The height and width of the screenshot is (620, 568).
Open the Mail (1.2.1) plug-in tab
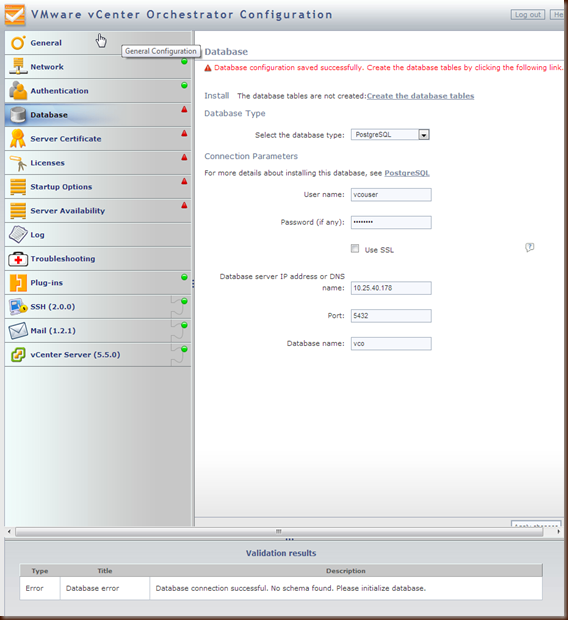[98, 331]
